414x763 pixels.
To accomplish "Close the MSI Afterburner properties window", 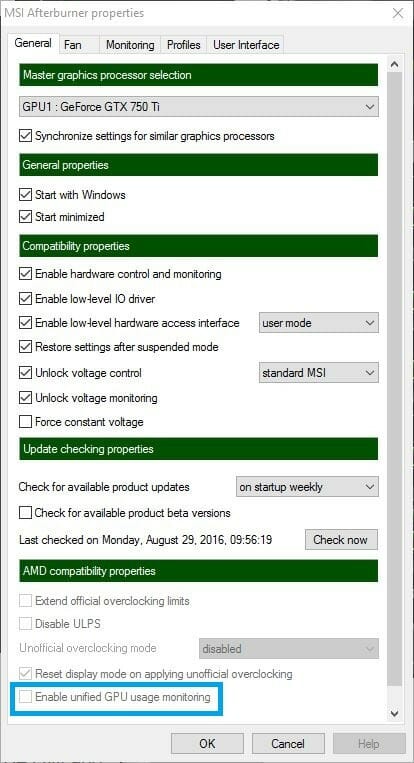I will click(x=398, y=13).
